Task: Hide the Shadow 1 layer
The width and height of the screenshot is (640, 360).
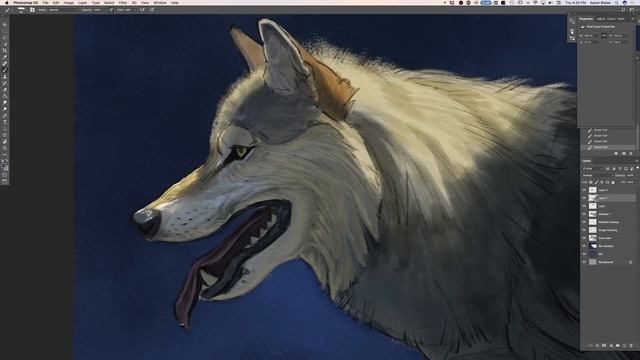Action: (x=584, y=214)
